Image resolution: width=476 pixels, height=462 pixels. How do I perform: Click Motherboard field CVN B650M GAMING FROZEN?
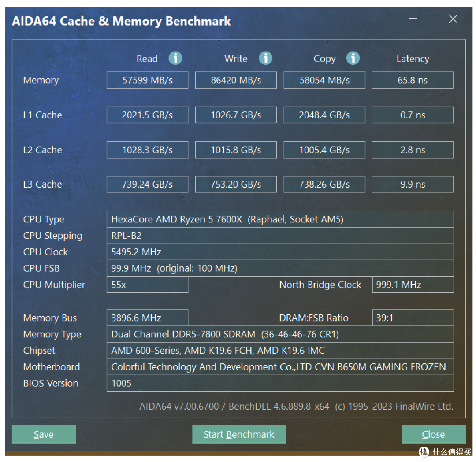(x=280, y=367)
